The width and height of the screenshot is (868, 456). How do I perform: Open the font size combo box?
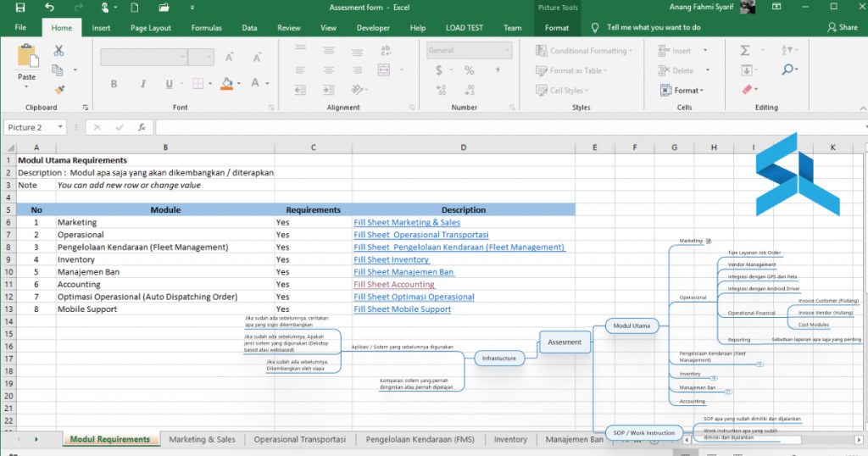pyautogui.click(x=200, y=57)
